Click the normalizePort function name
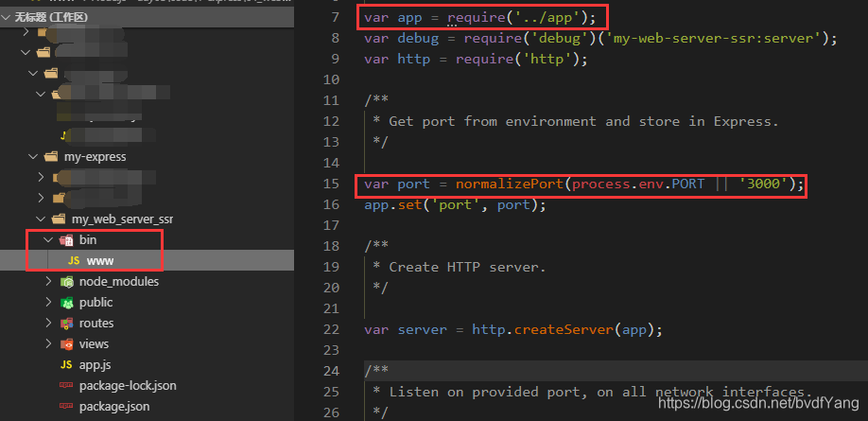 coord(510,184)
